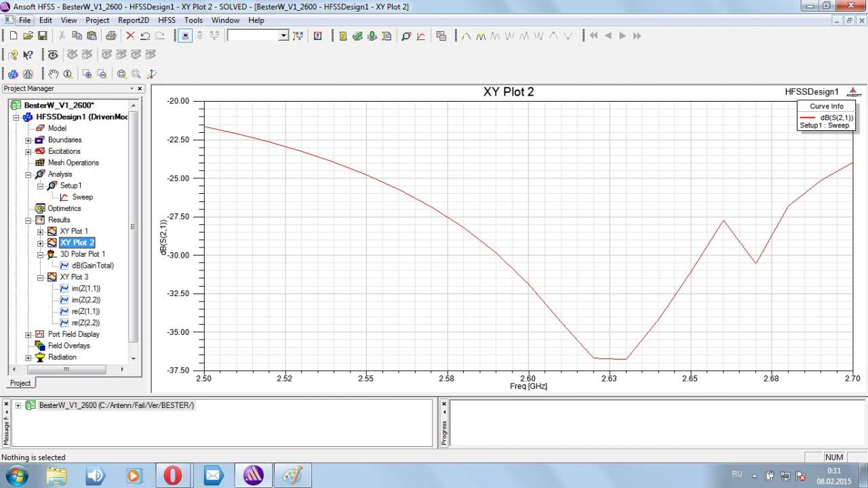Open the empty toolbar combo box dropdown
868x488 pixels.
(283, 36)
